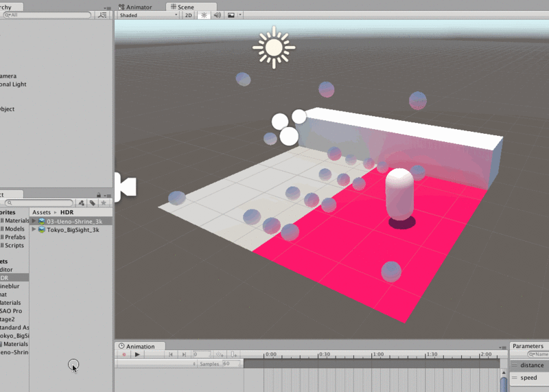Screen dimensions: 549x392
Task: Click the Project search field
Action: [x=39, y=203]
